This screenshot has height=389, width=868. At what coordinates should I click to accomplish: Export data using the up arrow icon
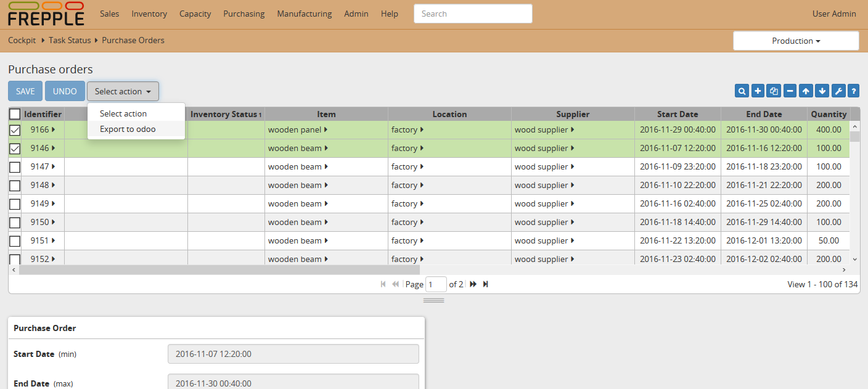coord(806,91)
